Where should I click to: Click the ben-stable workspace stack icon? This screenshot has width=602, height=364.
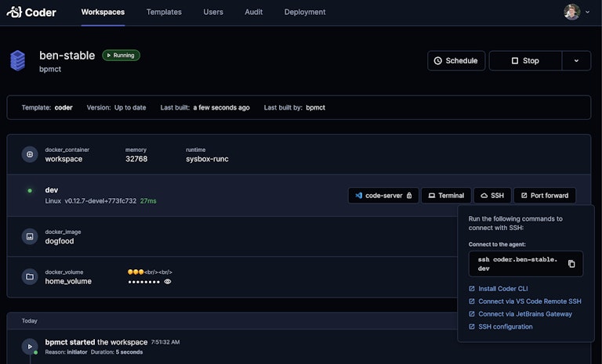pyautogui.click(x=18, y=60)
